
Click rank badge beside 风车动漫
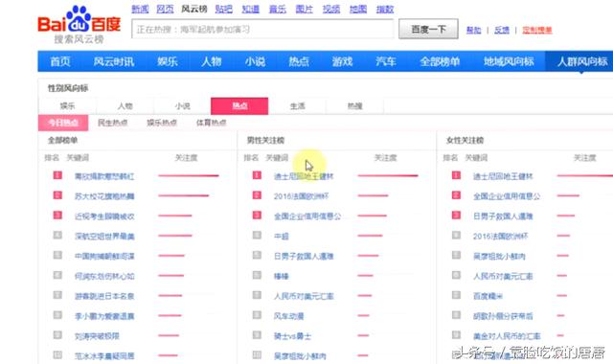pos(257,315)
